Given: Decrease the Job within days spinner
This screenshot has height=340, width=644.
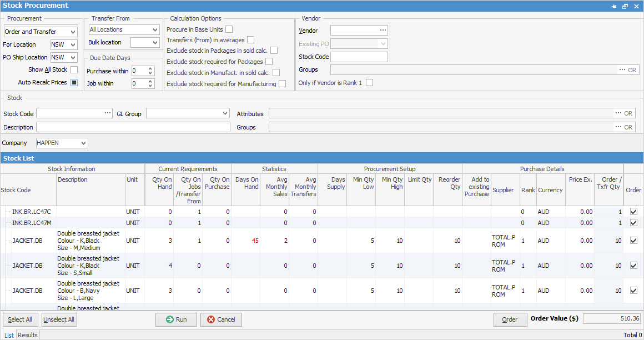Looking at the screenshot, I should [150, 86].
